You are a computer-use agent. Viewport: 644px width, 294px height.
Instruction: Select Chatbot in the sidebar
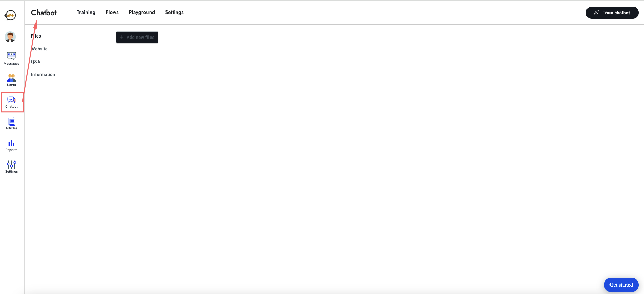[x=11, y=102]
